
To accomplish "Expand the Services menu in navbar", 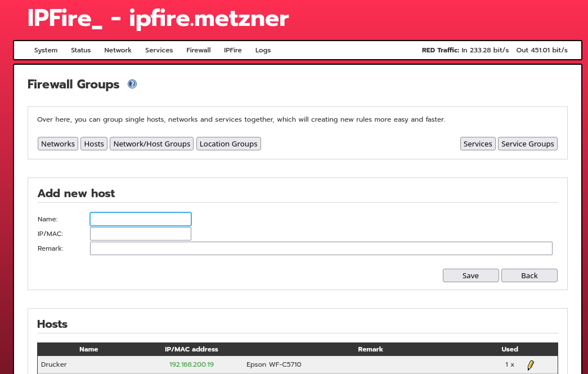I will (159, 50).
